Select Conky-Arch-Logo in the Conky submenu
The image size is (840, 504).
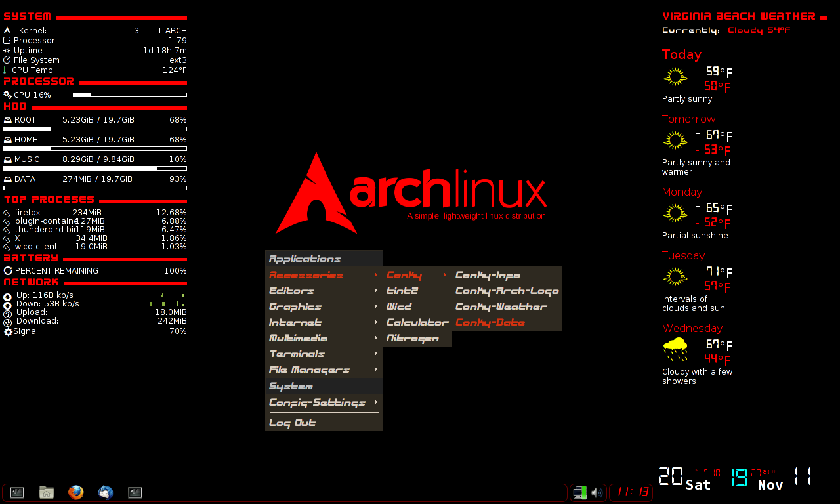click(507, 291)
